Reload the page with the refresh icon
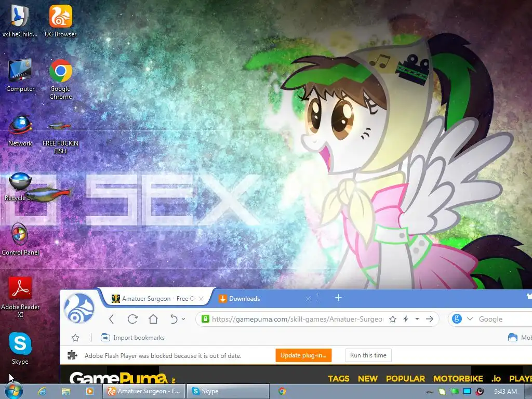Image resolution: width=532 pixels, height=399 pixels. point(132,319)
